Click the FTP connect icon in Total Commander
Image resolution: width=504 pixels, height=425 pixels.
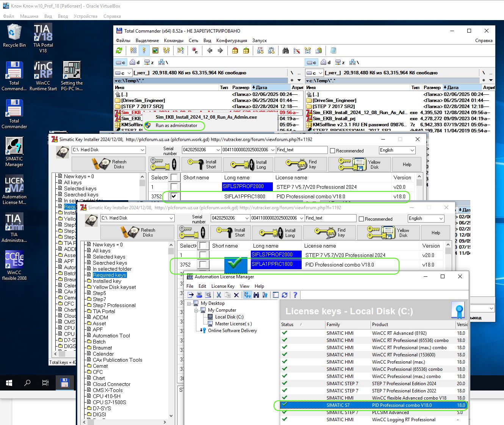(260, 50)
